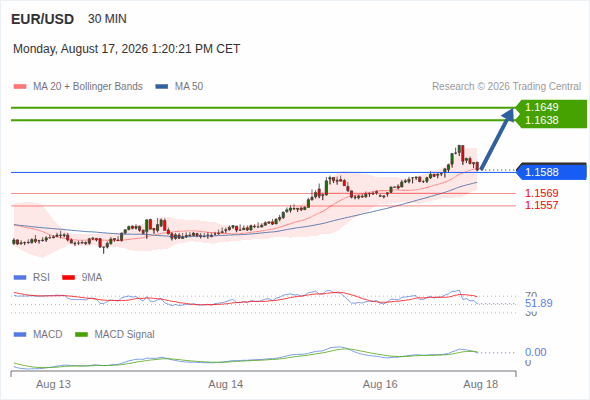Select the 1.1638 green resistance label
The width and height of the screenshot is (590, 400).
point(541,120)
